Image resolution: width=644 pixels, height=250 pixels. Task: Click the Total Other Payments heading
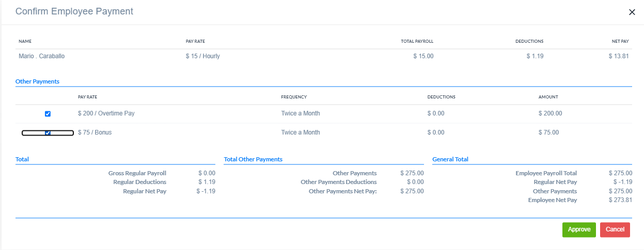click(x=253, y=160)
